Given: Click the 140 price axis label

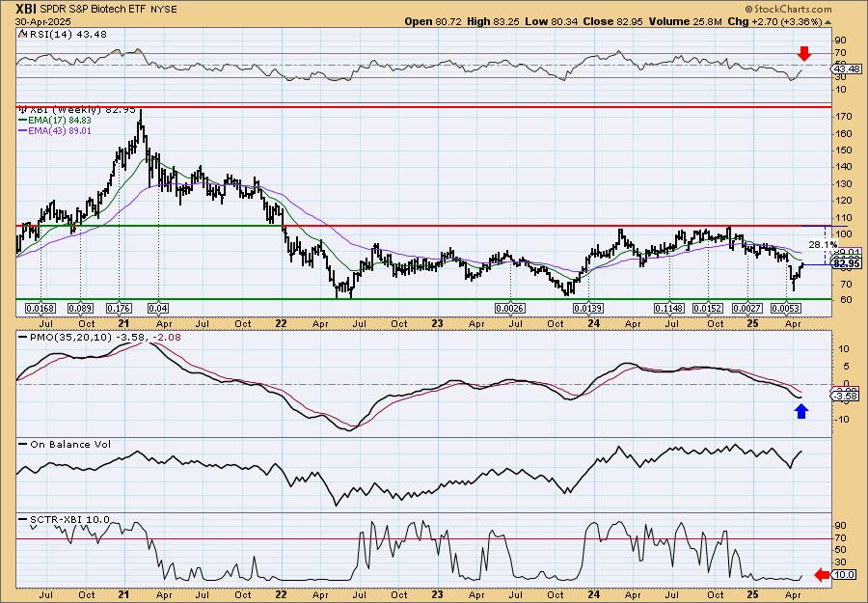Looking at the screenshot, I should [843, 167].
